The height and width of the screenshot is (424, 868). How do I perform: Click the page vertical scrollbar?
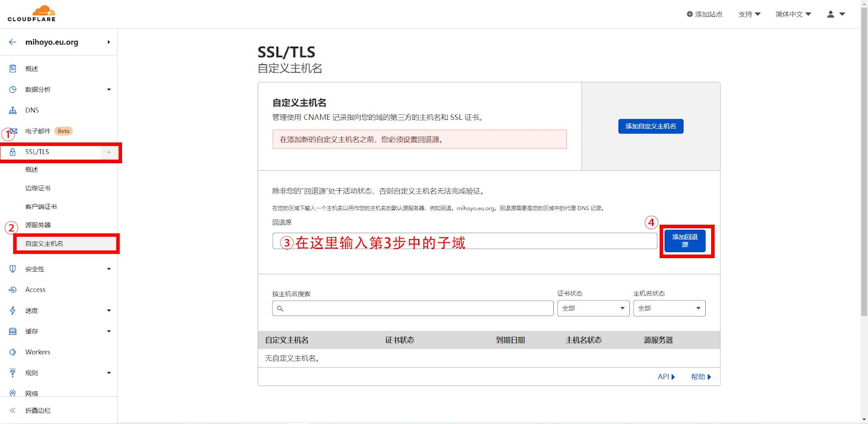tap(864, 163)
